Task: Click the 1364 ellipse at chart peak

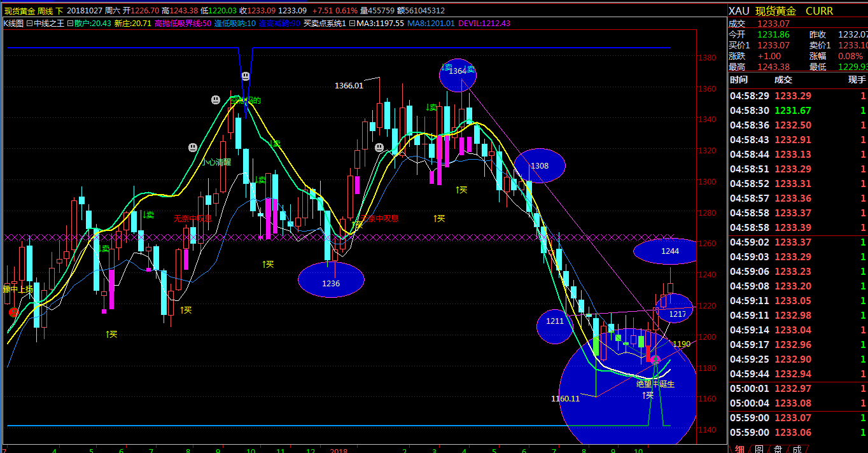Action: point(458,74)
